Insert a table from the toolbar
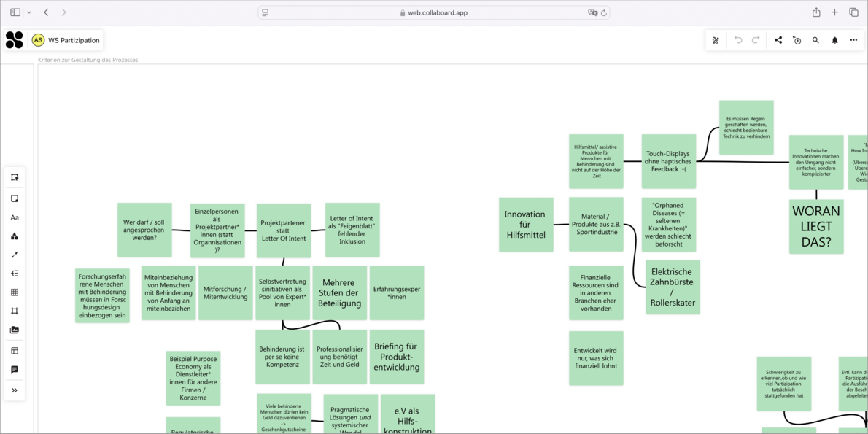 tap(15, 292)
